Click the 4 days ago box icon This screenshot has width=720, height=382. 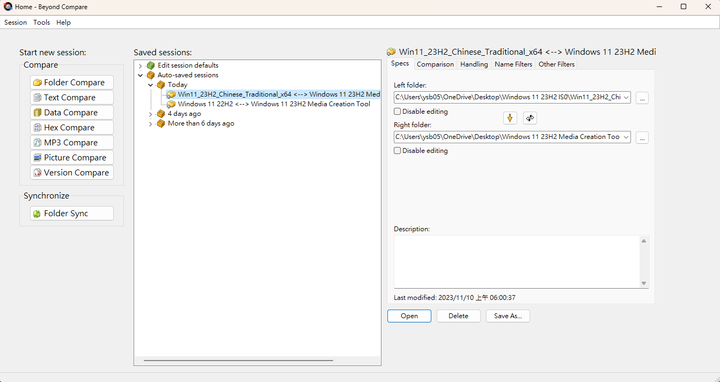point(161,114)
